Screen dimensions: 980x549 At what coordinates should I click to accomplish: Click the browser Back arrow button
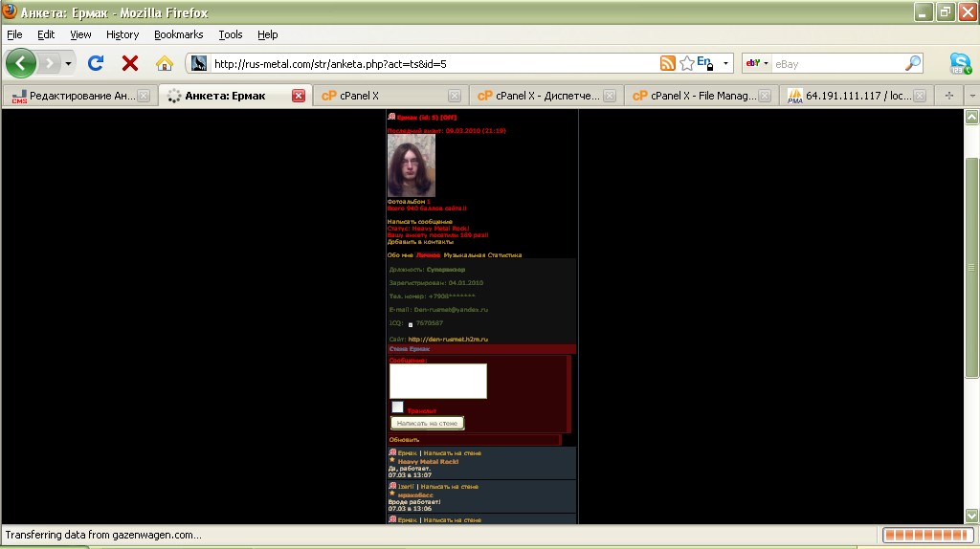(x=21, y=64)
